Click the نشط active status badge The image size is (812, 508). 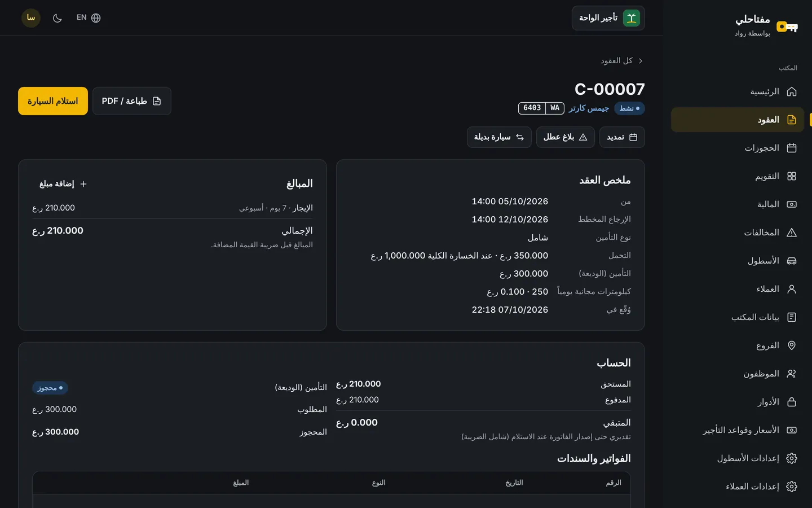(629, 108)
